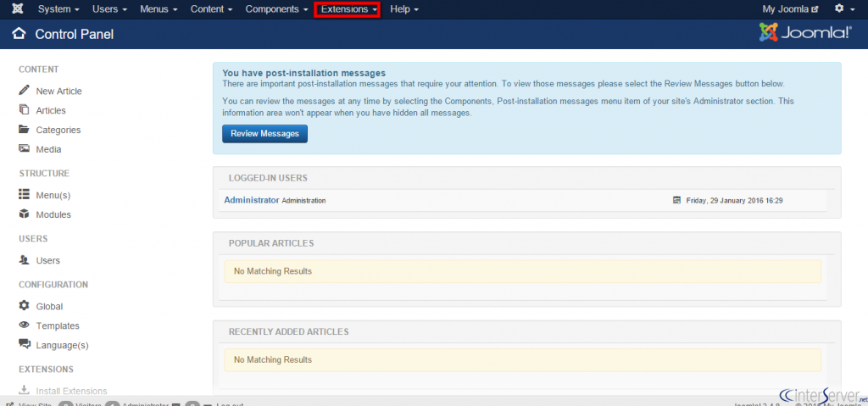Open the System menu
The height and width of the screenshot is (406, 868).
(x=58, y=9)
